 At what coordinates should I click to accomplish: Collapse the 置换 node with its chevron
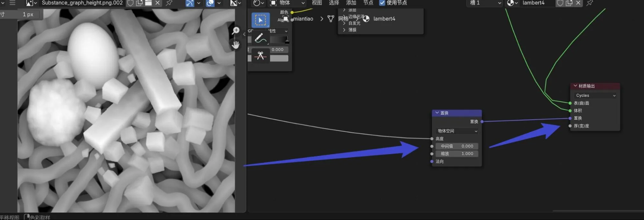point(437,113)
